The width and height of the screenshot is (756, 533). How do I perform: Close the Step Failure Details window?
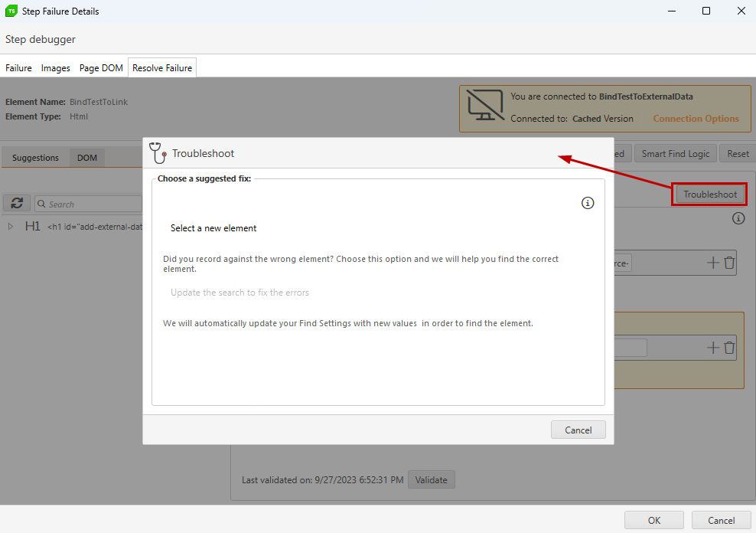click(741, 11)
